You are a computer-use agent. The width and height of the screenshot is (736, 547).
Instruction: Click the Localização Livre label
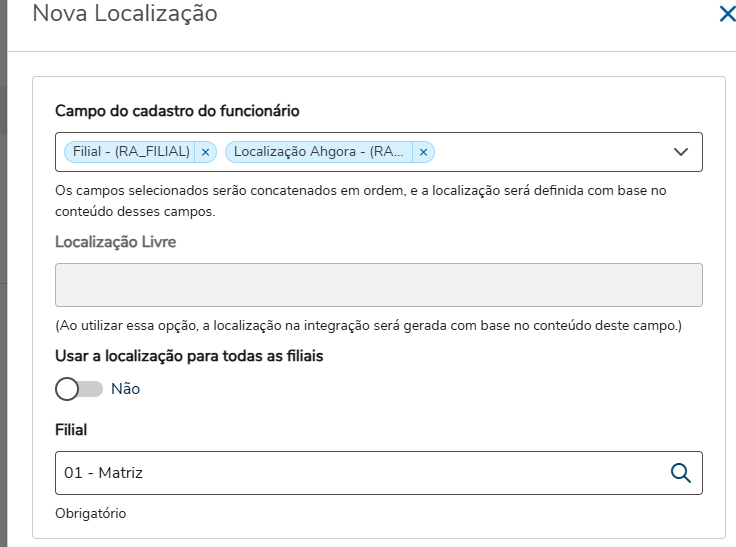click(116, 242)
